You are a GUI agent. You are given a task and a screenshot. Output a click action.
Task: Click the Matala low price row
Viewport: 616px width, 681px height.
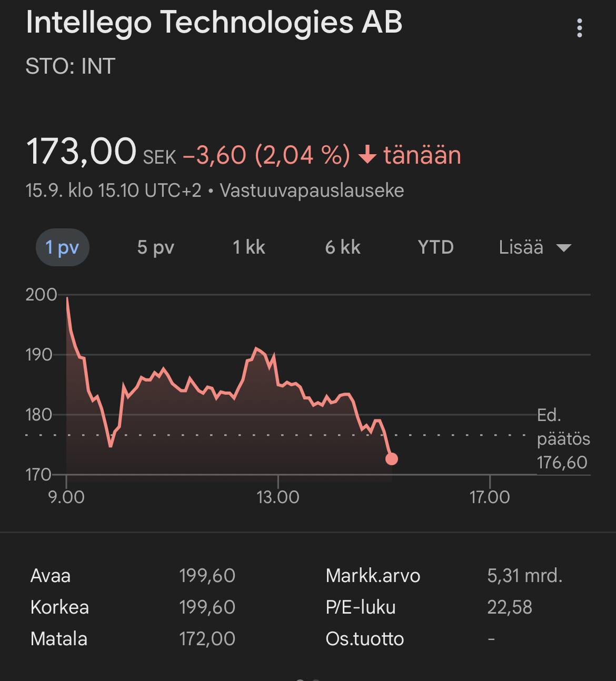[59, 639]
